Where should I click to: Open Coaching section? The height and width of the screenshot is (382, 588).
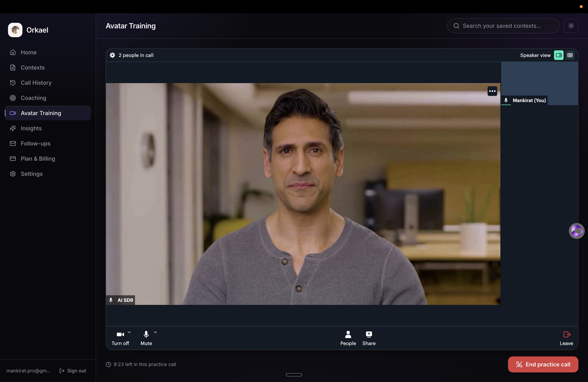coord(48,98)
